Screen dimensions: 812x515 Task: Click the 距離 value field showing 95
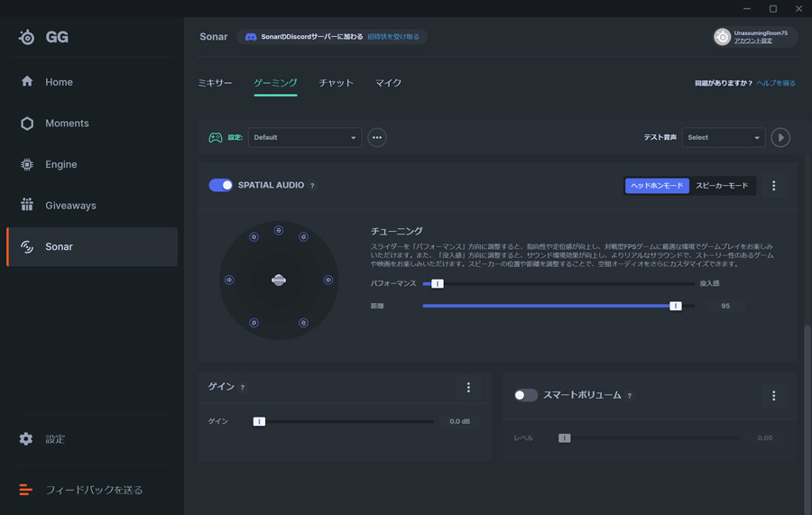pos(725,306)
